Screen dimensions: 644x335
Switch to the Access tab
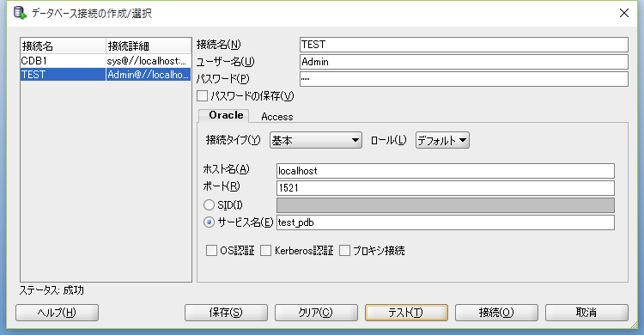tap(276, 117)
